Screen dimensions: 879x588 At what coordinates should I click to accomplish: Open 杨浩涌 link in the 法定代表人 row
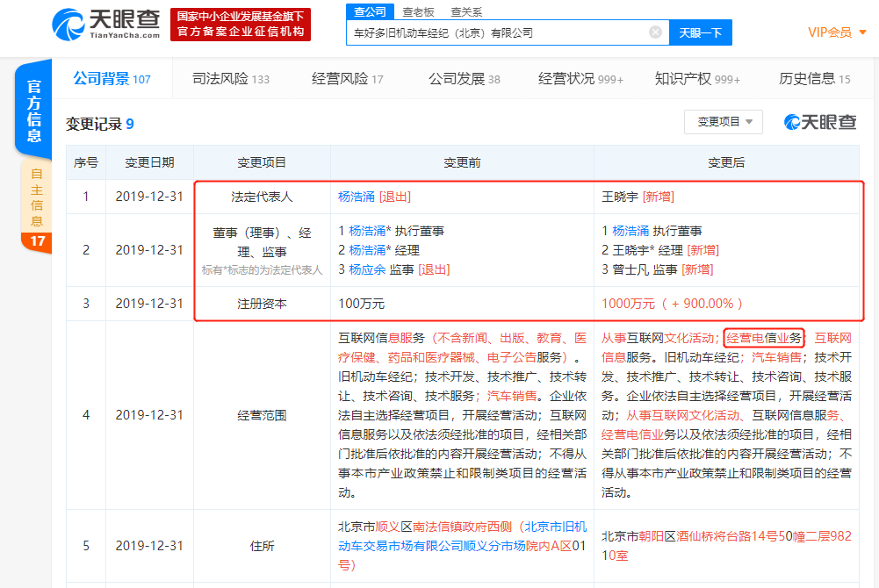click(x=357, y=197)
